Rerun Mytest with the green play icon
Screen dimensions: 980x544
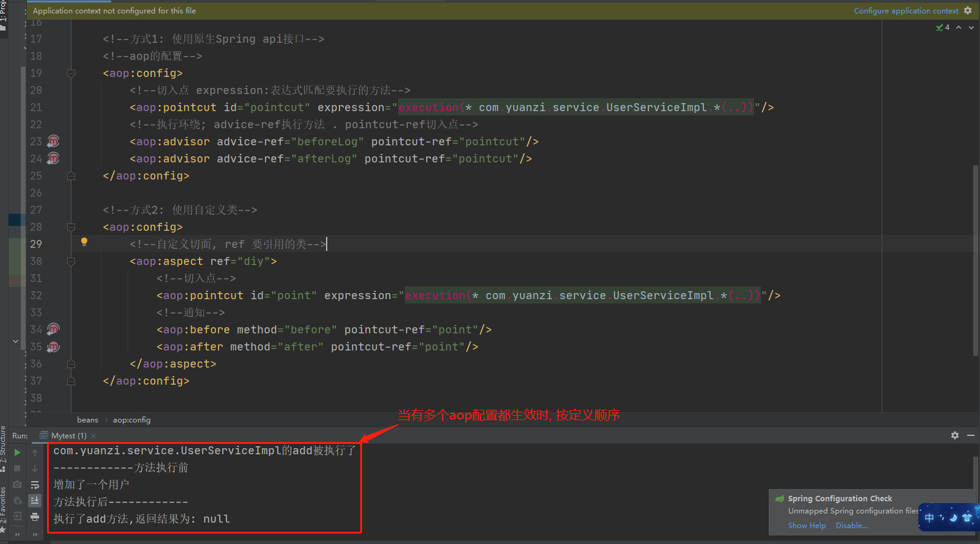(17, 452)
